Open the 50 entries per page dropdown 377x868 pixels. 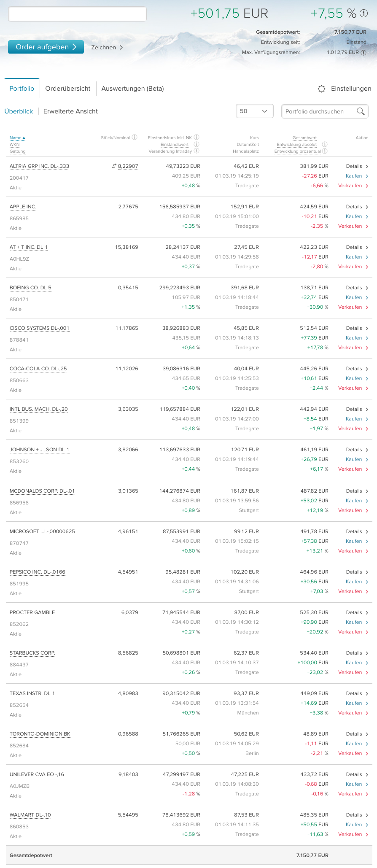click(x=255, y=111)
